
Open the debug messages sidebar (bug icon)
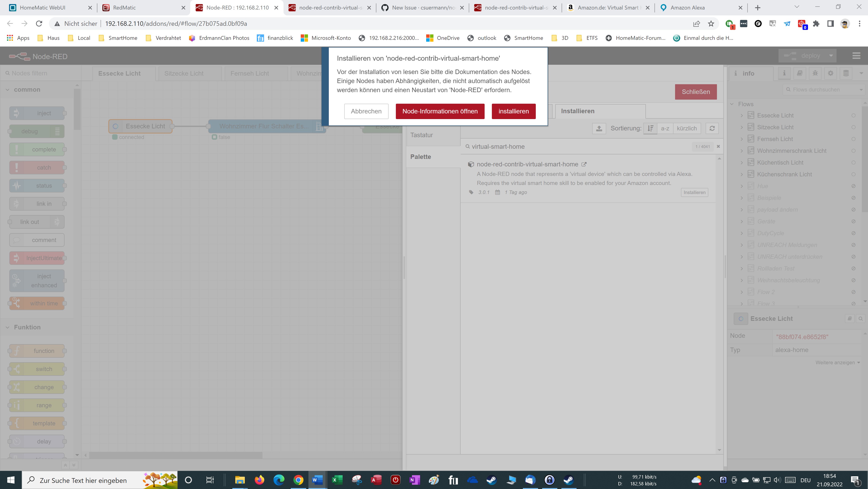coord(815,73)
